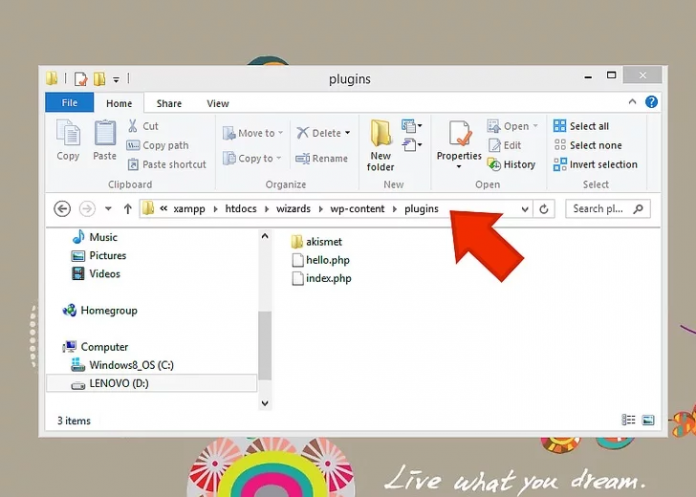Switch to the View ribbon tab
The width and height of the screenshot is (696, 497).
click(218, 103)
